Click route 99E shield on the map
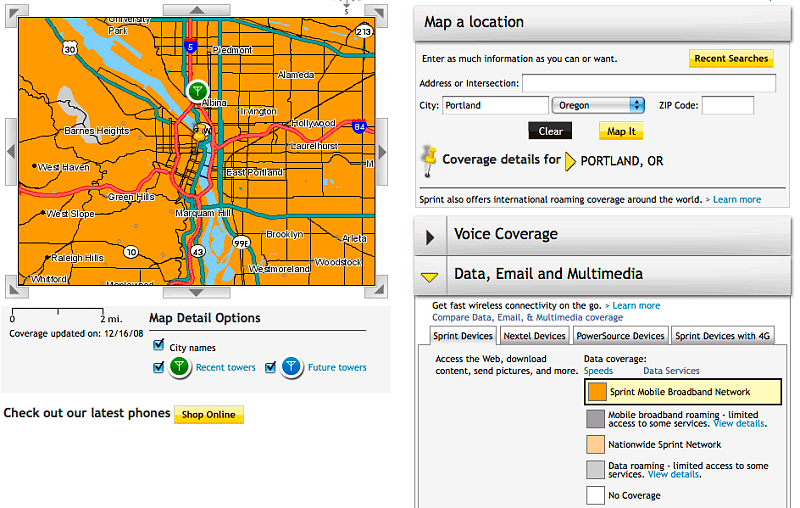 pyautogui.click(x=241, y=243)
